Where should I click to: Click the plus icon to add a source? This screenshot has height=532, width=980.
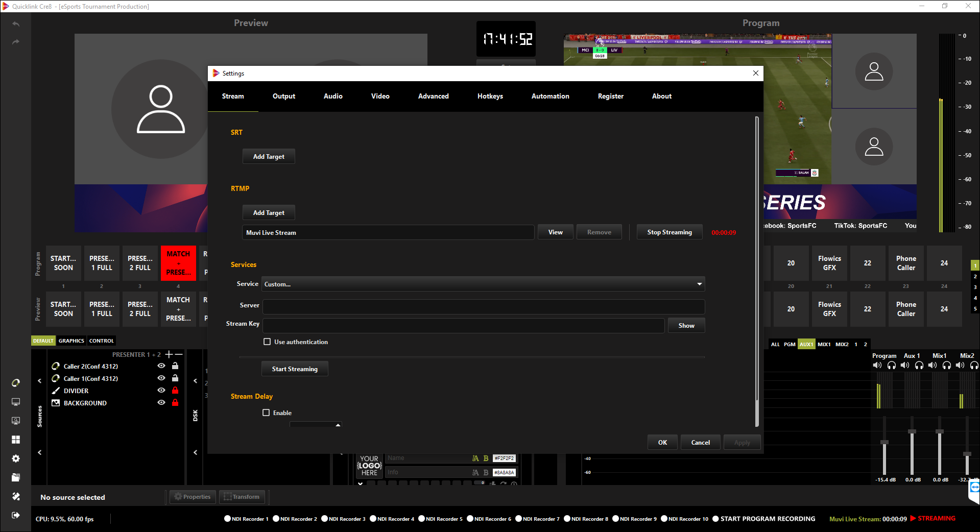pyautogui.click(x=169, y=354)
